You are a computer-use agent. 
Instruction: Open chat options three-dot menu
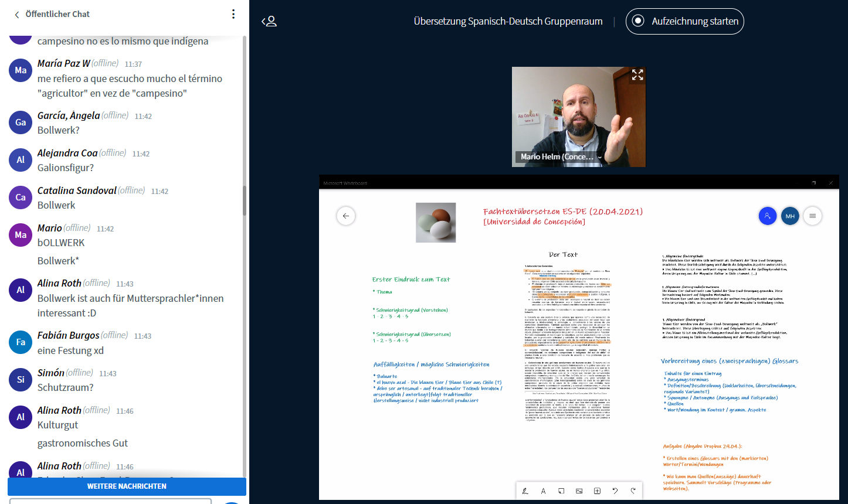[x=233, y=14]
